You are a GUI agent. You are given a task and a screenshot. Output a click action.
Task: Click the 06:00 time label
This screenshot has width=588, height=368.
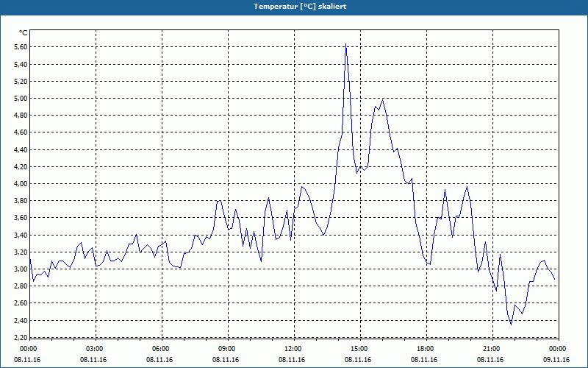(161, 349)
